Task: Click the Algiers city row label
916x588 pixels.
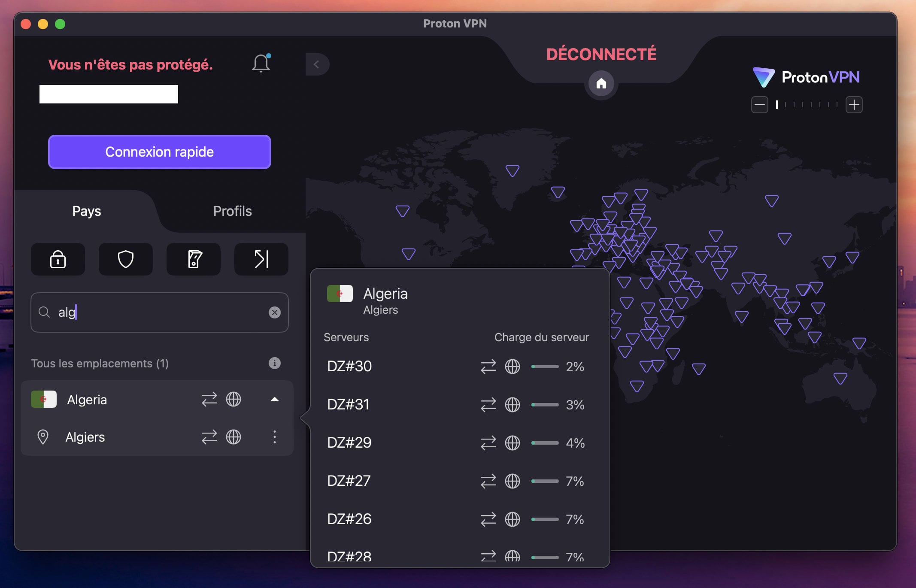Action: [85, 437]
